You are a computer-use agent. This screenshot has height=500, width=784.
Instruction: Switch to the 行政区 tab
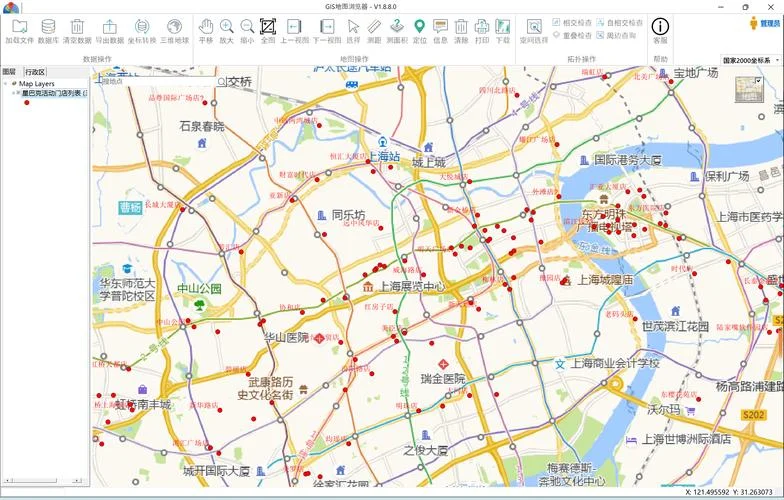click(35, 72)
